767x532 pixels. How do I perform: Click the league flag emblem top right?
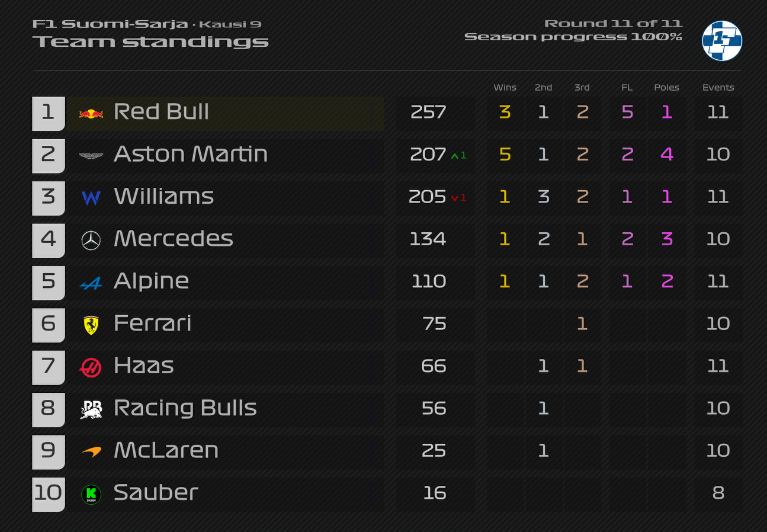coord(722,41)
